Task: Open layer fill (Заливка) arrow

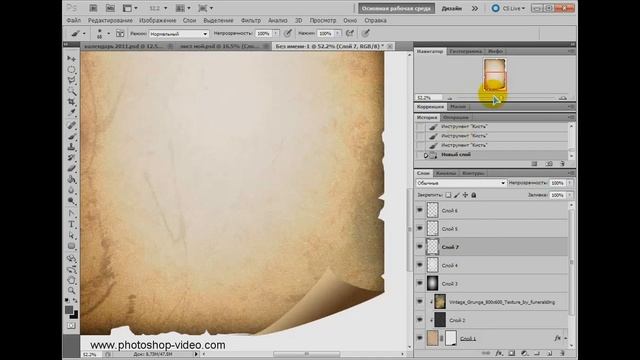Action: pyautogui.click(x=570, y=195)
